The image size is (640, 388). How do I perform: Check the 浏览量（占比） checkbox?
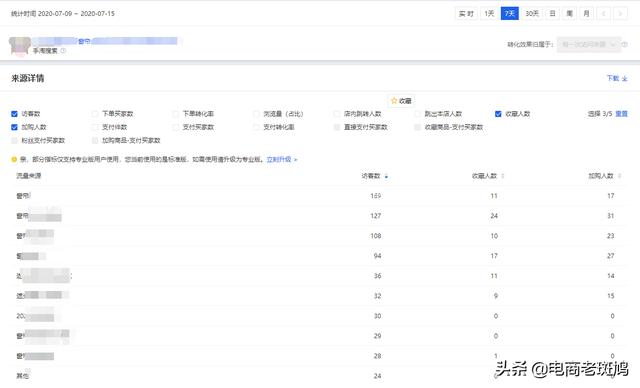point(256,114)
